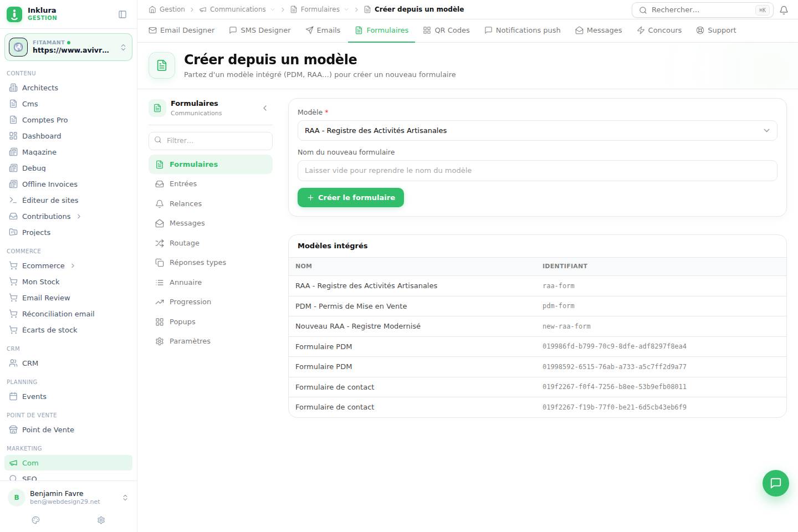Switch to the QR Codes tab

click(446, 30)
